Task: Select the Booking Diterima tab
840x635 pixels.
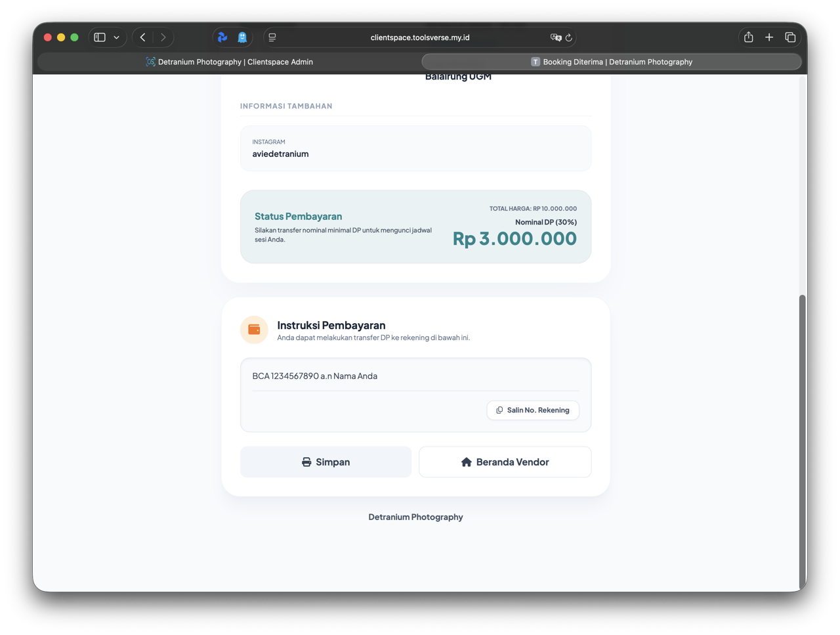Action: [x=611, y=62]
